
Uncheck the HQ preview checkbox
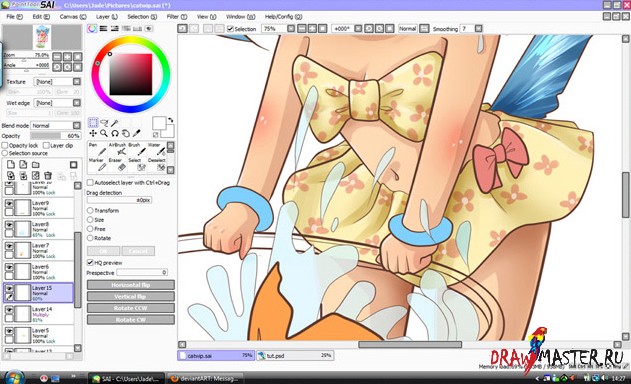[x=90, y=262]
